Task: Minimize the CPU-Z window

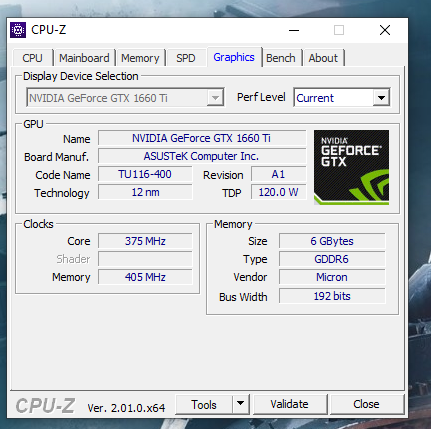Action: point(294,30)
